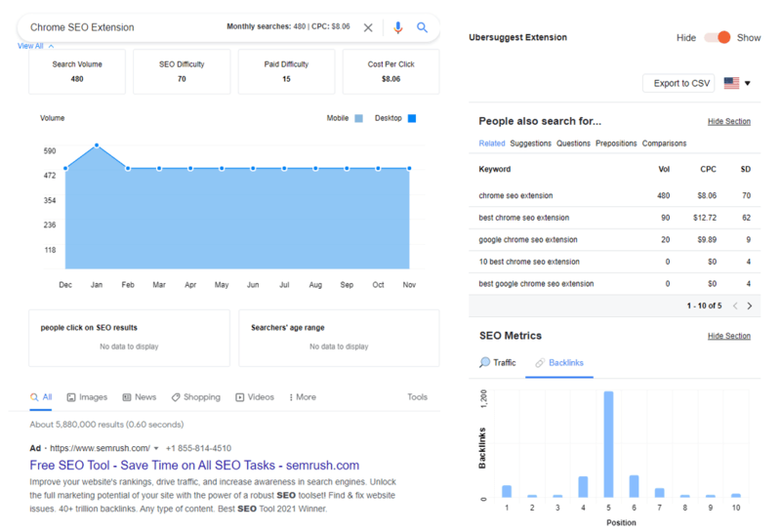The width and height of the screenshot is (781, 532).
Task: Open the Images search tab
Action: tap(87, 397)
